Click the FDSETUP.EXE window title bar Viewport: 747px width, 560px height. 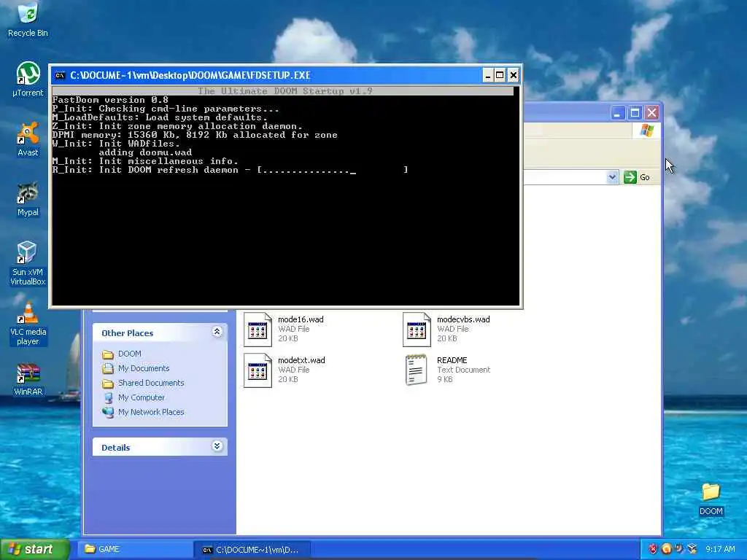click(x=285, y=75)
